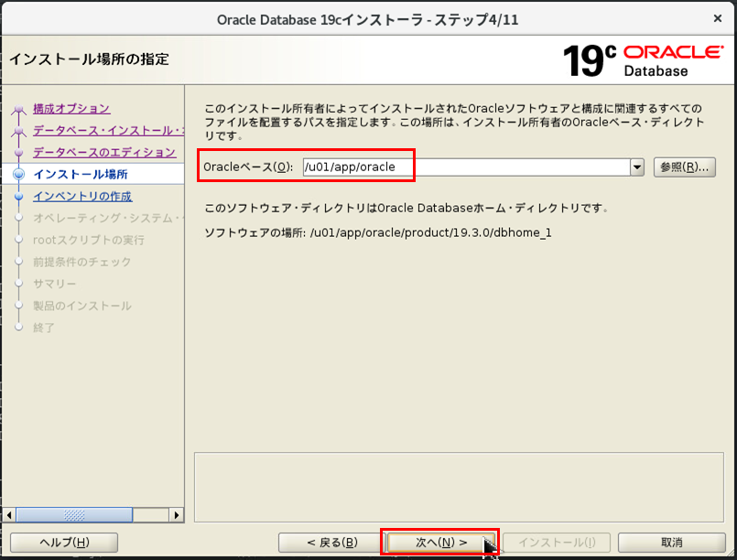
Task: Click the データベースのエディション step icon
Action: pos(18,152)
